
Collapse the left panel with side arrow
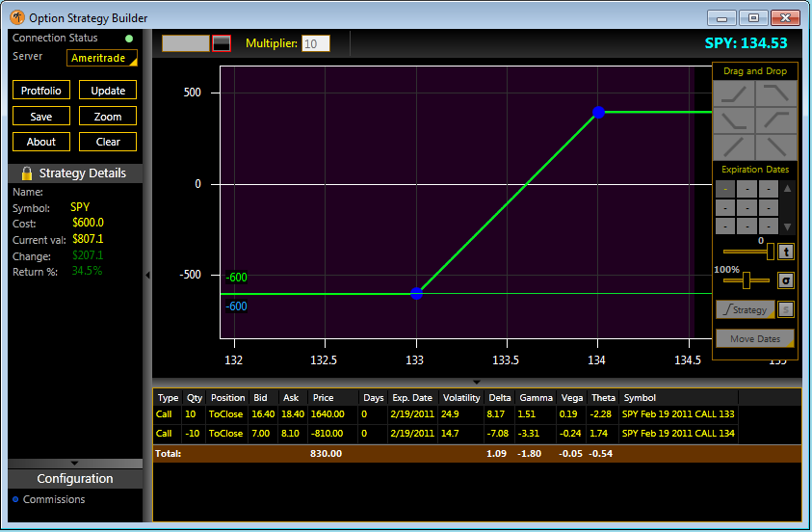tap(147, 275)
